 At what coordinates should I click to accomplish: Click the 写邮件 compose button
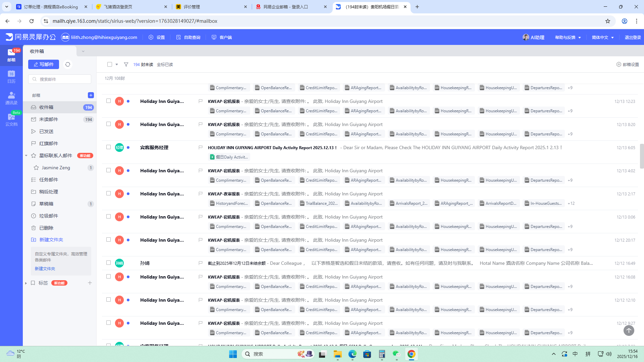(44, 64)
